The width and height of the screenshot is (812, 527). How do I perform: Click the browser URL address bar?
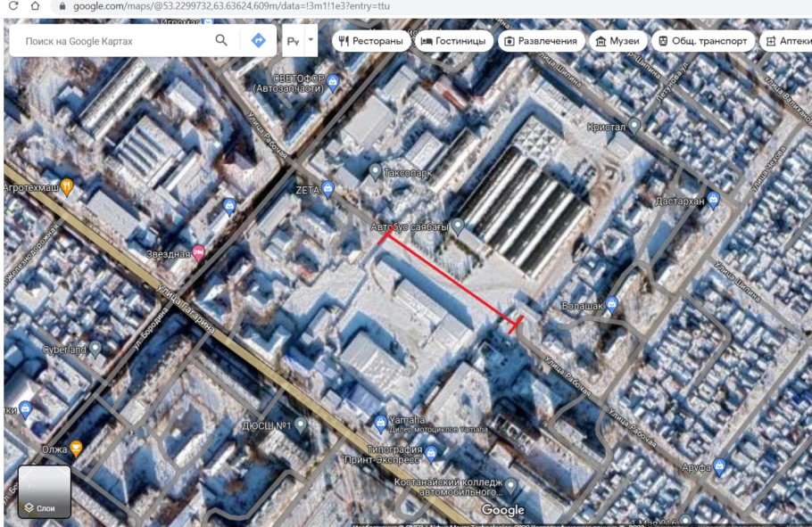coord(268,6)
